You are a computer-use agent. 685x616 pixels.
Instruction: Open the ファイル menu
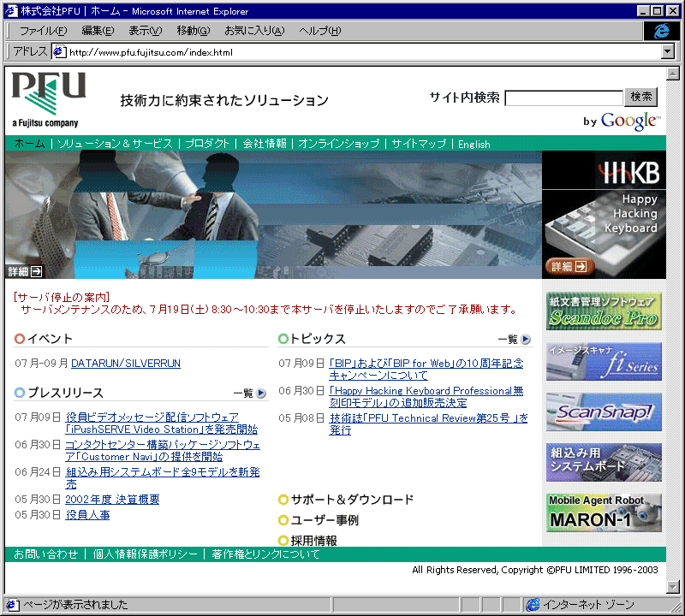click(44, 31)
